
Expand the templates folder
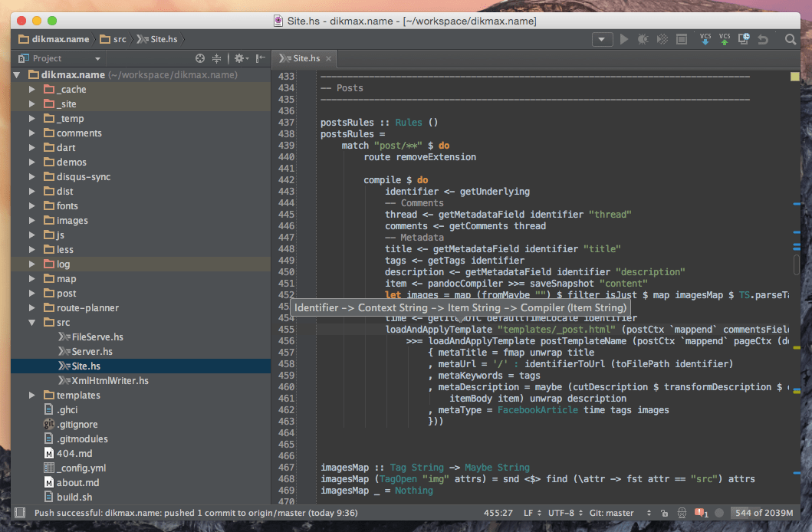click(x=31, y=395)
